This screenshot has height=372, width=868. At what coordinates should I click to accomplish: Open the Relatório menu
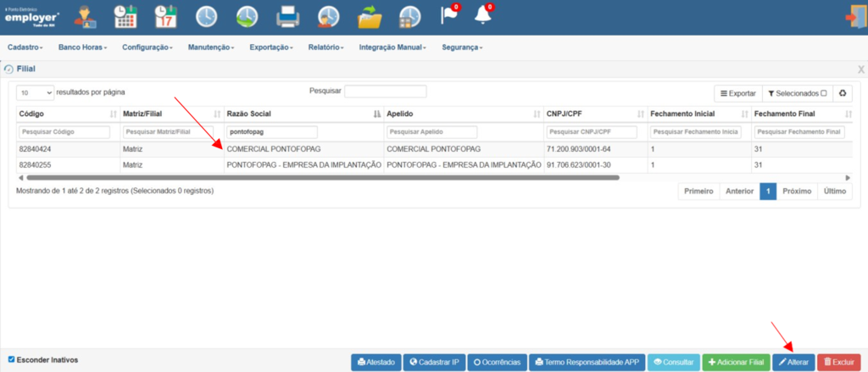tap(326, 47)
